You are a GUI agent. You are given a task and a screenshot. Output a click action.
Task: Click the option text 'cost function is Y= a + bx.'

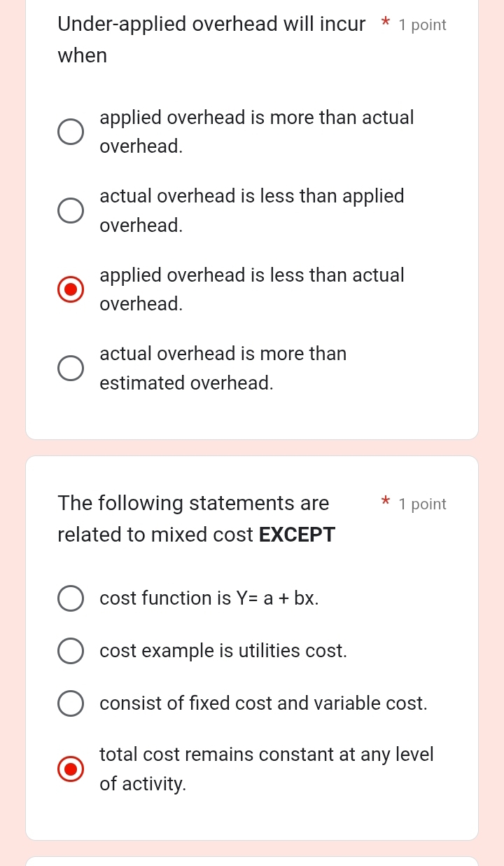(x=209, y=598)
